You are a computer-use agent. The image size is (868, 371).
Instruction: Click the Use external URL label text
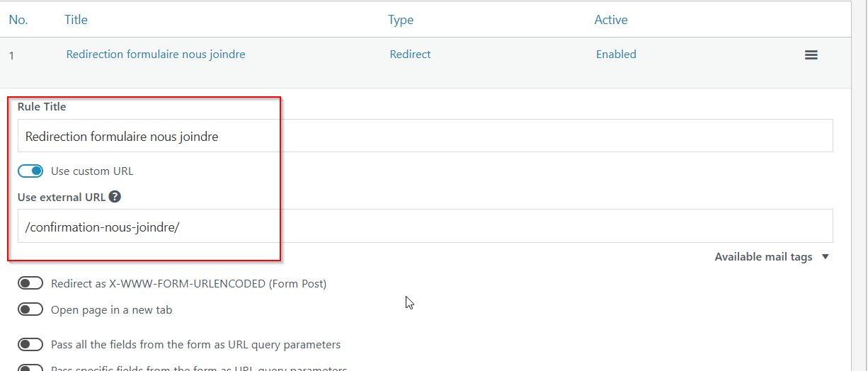tap(61, 198)
